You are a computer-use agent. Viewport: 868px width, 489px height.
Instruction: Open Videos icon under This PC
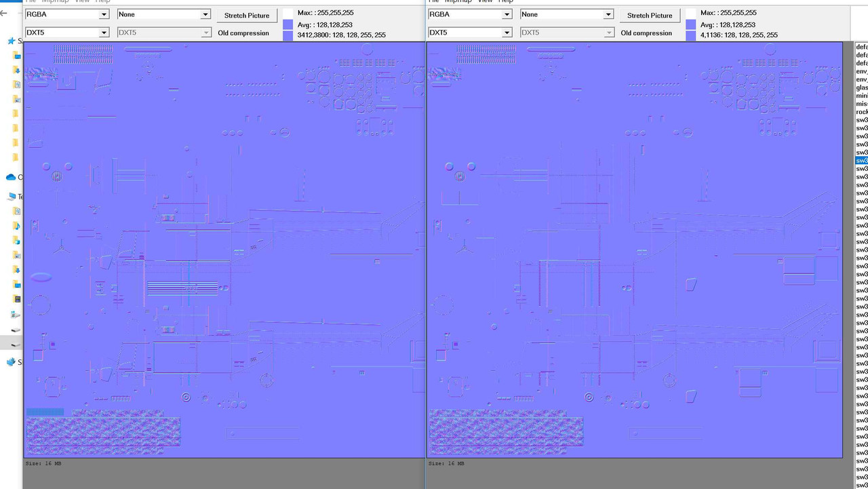17,298
